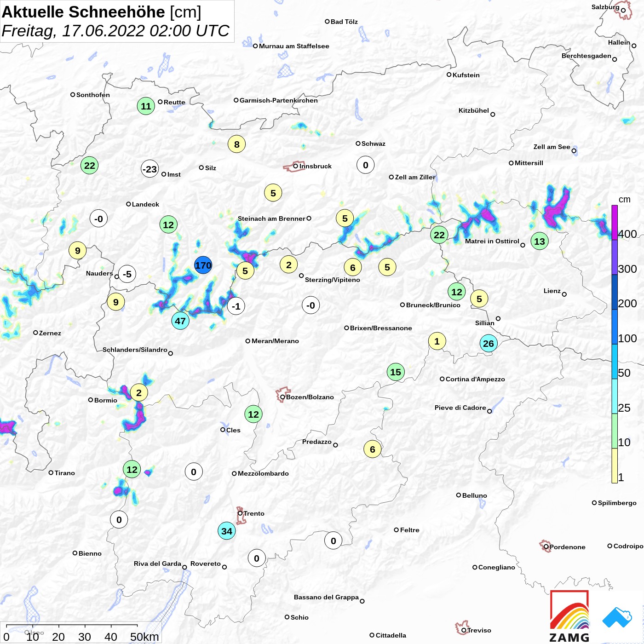Select the 47 cm station circle
Image resolution: width=644 pixels, height=644 pixels.
(180, 321)
